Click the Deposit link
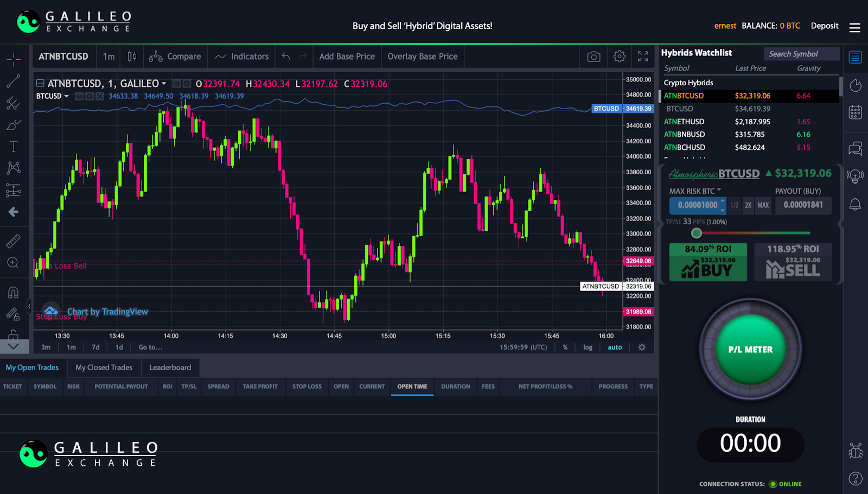This screenshot has height=494, width=868. tap(825, 26)
